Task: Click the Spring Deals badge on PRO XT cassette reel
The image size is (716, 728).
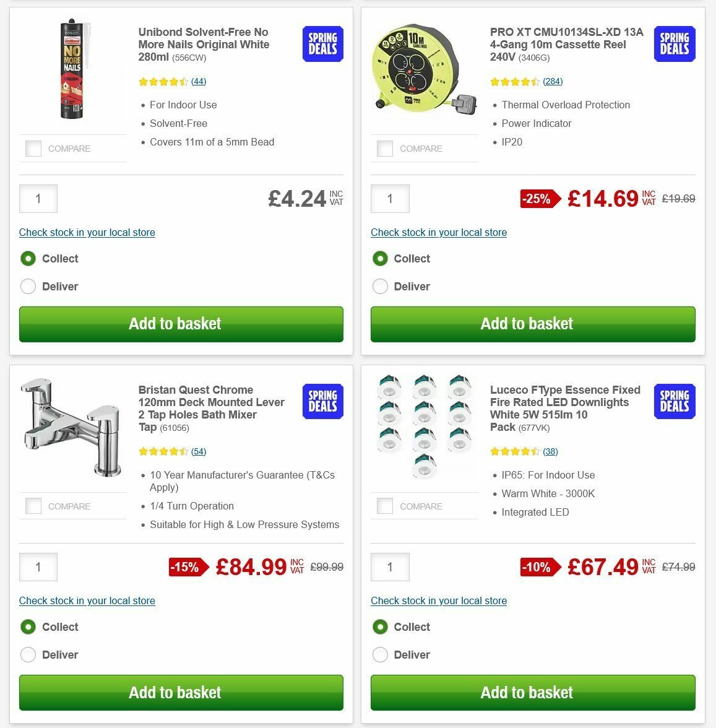Action: (674, 44)
